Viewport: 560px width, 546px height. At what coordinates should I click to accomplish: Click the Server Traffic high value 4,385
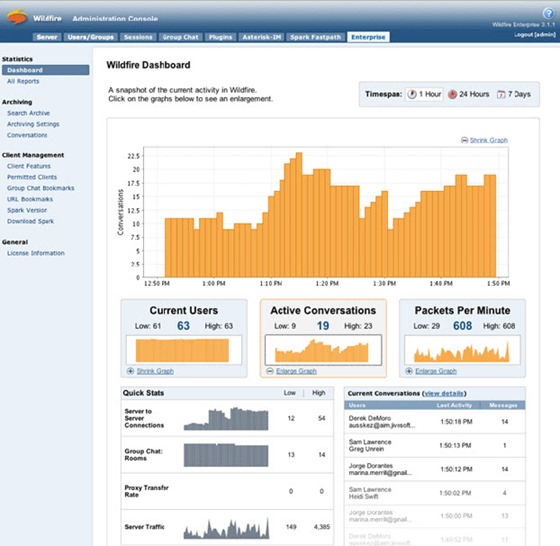pyautogui.click(x=322, y=527)
